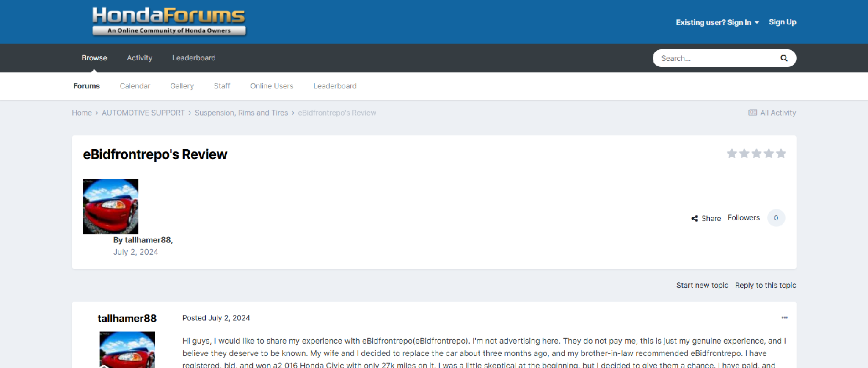Image resolution: width=868 pixels, height=368 pixels.
Task: Select the Online Users submenu item
Action: click(272, 86)
